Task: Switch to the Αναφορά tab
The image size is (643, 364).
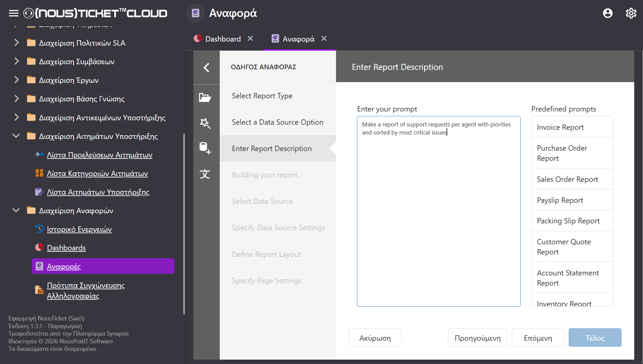Action: pyautogui.click(x=299, y=39)
